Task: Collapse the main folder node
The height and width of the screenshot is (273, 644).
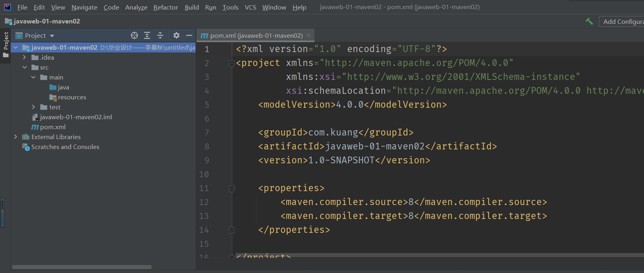Action: (x=33, y=77)
